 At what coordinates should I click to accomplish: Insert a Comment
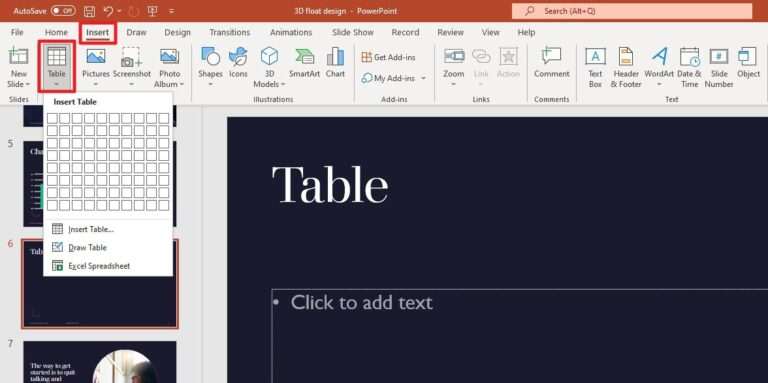point(552,63)
